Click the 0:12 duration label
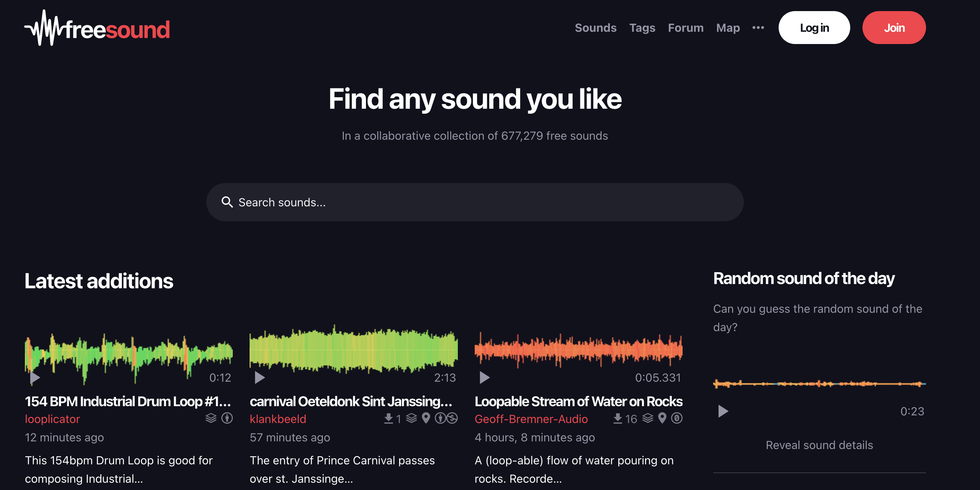Image resolution: width=980 pixels, height=490 pixels. [x=220, y=377]
